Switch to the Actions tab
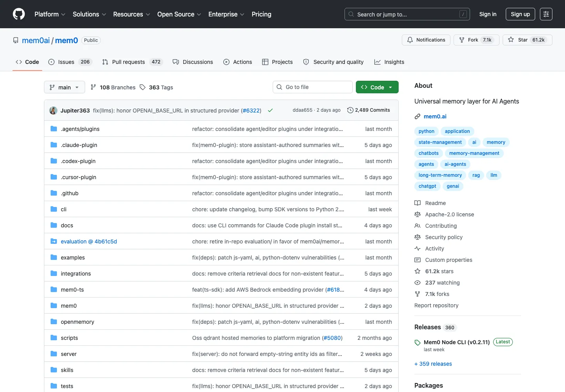This screenshot has height=392, width=565. [238, 62]
